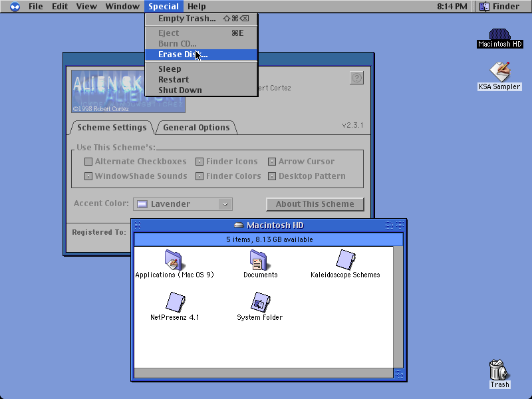Toggle the Desktop Pattern checkbox
The height and width of the screenshot is (399, 532).
[272, 176]
